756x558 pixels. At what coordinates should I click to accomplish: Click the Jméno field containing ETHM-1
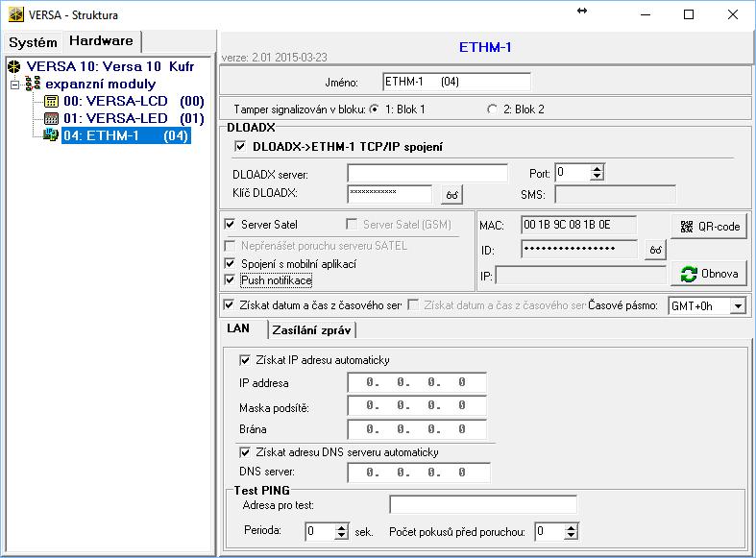456,82
